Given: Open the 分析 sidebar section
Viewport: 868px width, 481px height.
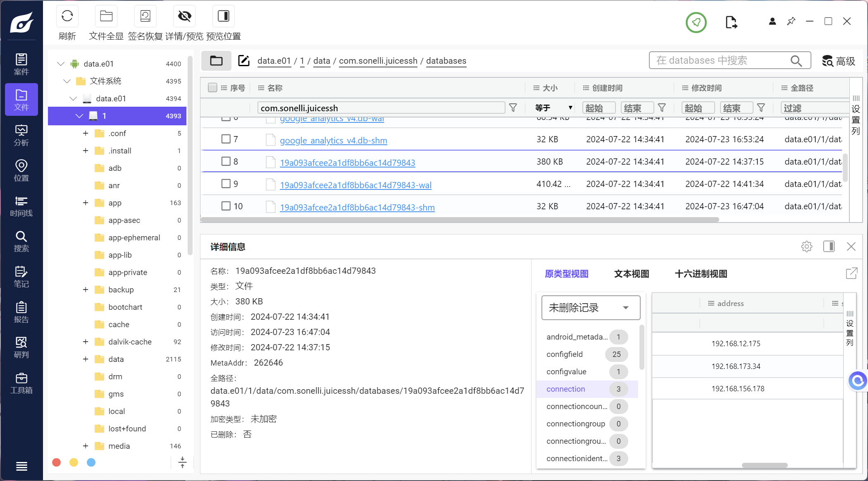Looking at the screenshot, I should point(21,135).
